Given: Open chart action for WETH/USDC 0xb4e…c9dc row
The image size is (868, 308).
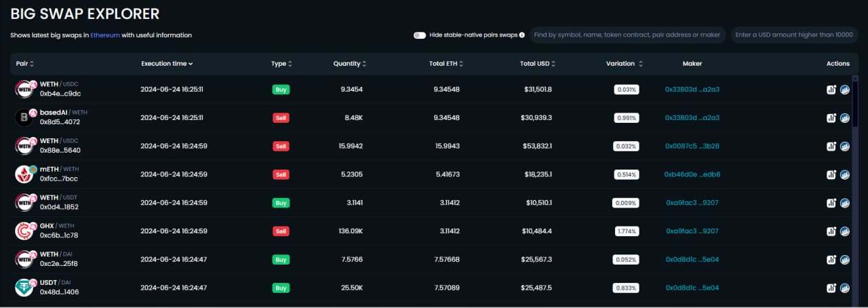Looking at the screenshot, I should pyautogui.click(x=831, y=90).
